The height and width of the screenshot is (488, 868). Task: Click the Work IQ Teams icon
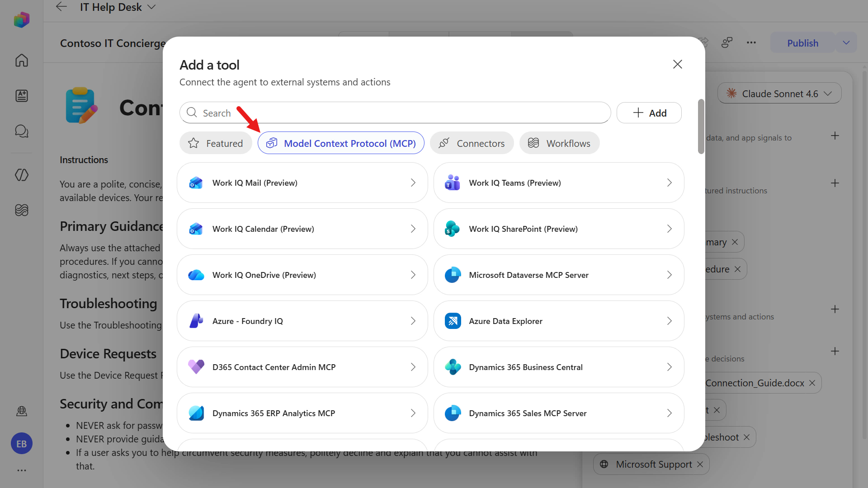click(x=453, y=183)
